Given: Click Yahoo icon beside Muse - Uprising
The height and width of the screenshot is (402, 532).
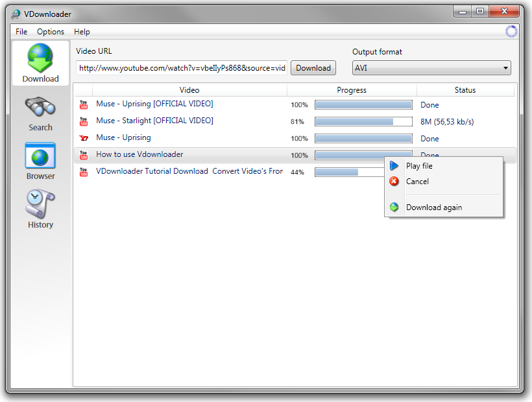Looking at the screenshot, I should tap(84, 138).
